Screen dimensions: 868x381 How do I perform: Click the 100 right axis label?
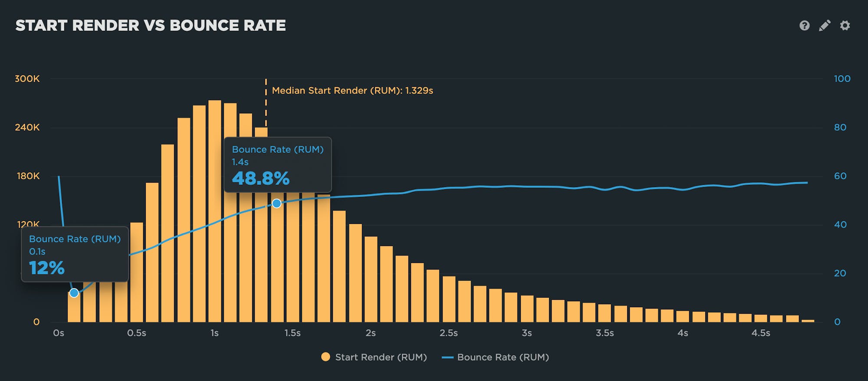point(842,79)
